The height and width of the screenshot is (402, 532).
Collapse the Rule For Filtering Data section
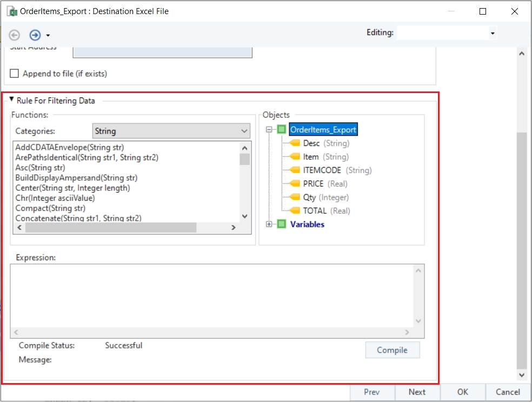coord(11,100)
